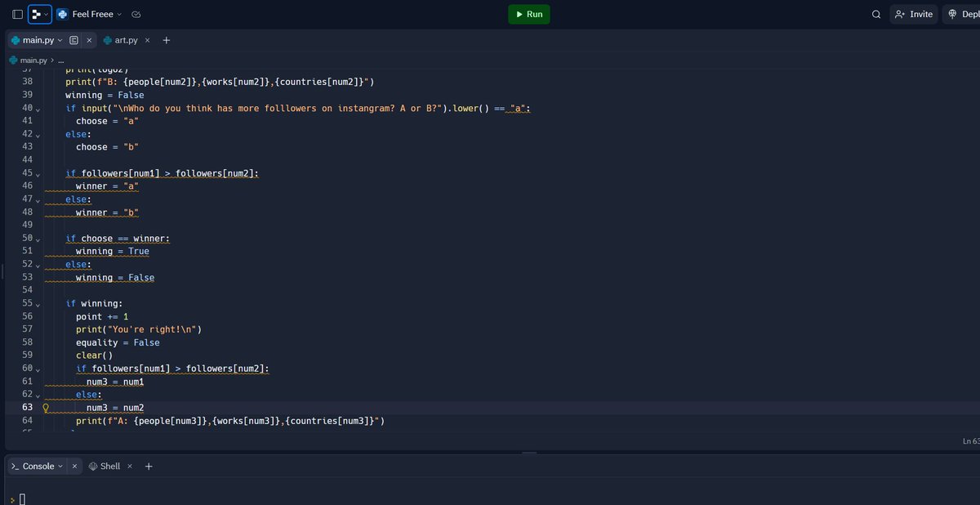Screen dimensions: 980x505
Task: Close the art.py tab
Action: pos(147,40)
